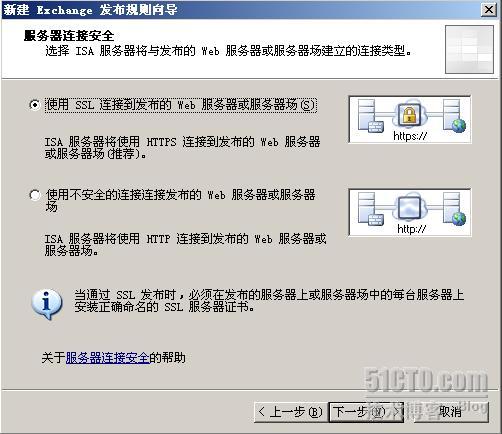Click the 取消 cancel button

(x=451, y=412)
